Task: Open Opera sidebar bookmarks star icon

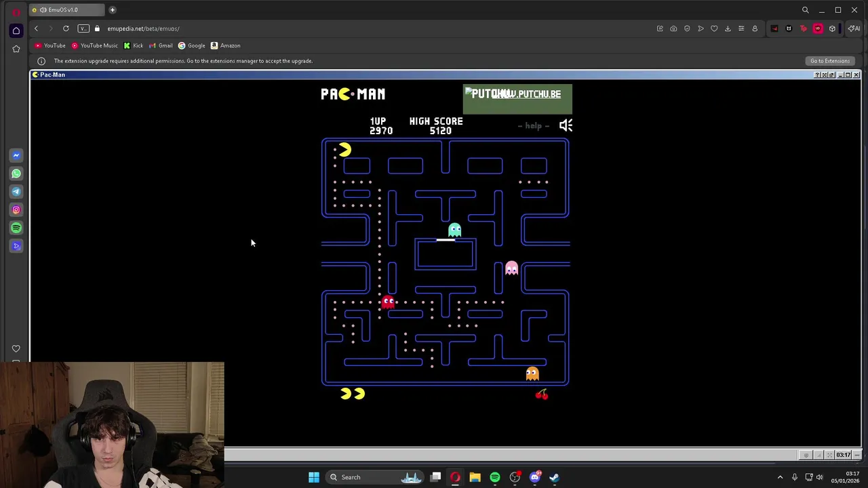Action: (x=16, y=49)
